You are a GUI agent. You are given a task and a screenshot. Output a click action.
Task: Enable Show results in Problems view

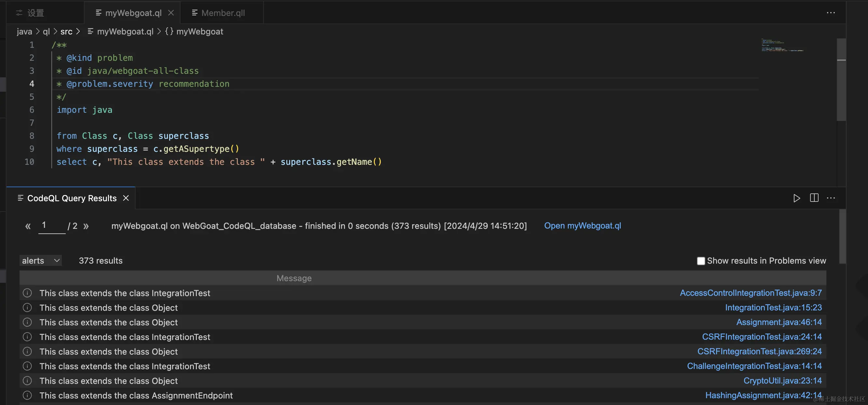(x=701, y=261)
